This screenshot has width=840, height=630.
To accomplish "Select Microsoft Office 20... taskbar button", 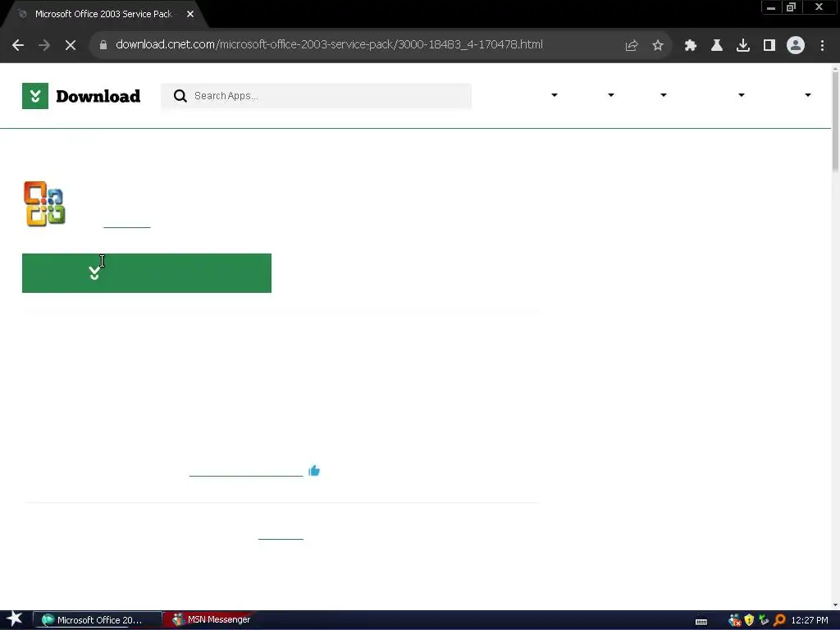I will tap(97, 620).
